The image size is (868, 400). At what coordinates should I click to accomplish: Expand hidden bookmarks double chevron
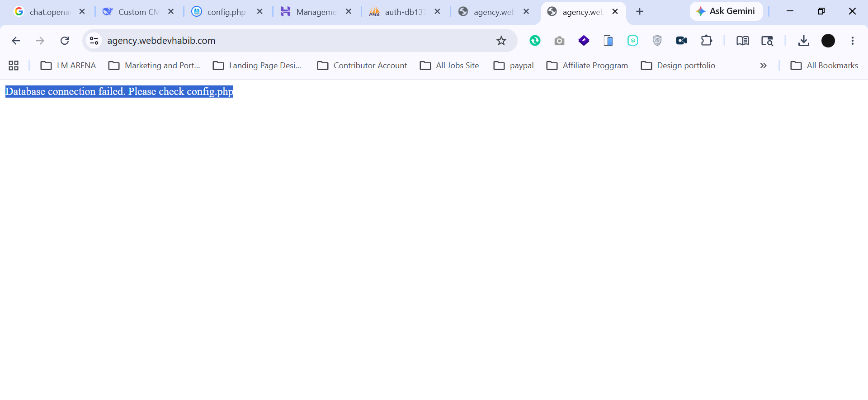click(x=764, y=66)
